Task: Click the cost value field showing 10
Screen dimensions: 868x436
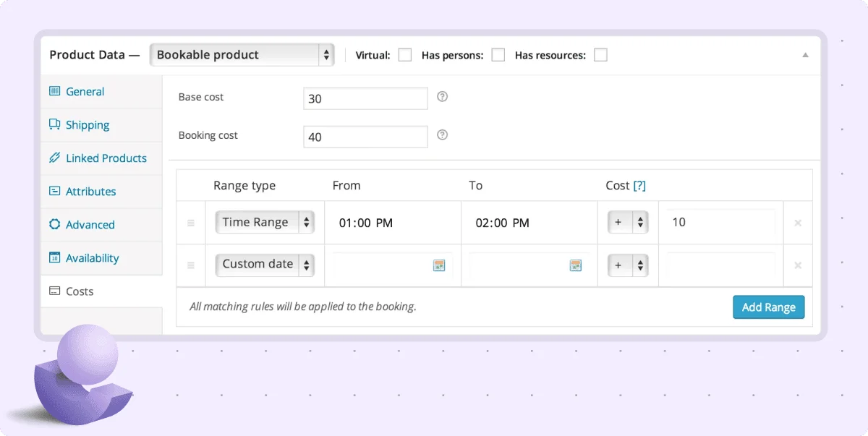Action: (720, 223)
